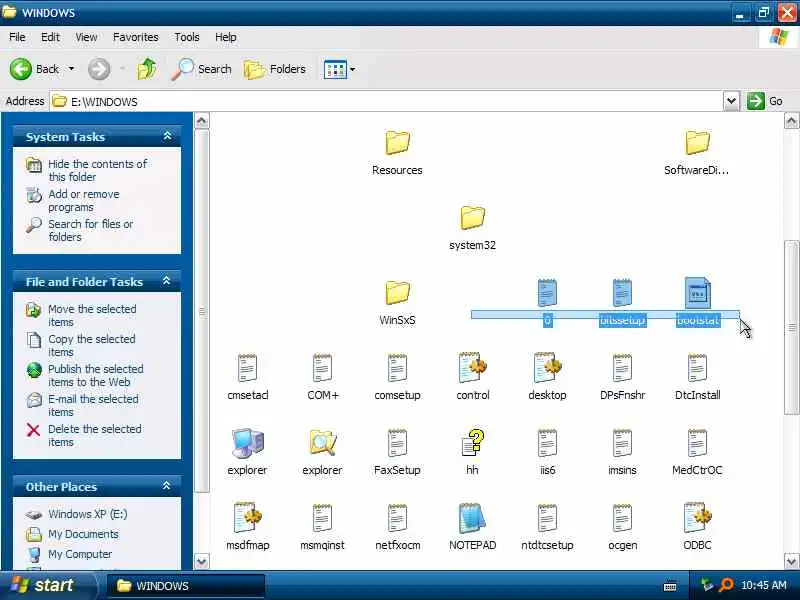Select the explorer folder-magnifier icon
Image resolution: width=800 pixels, height=600 pixels.
322,442
